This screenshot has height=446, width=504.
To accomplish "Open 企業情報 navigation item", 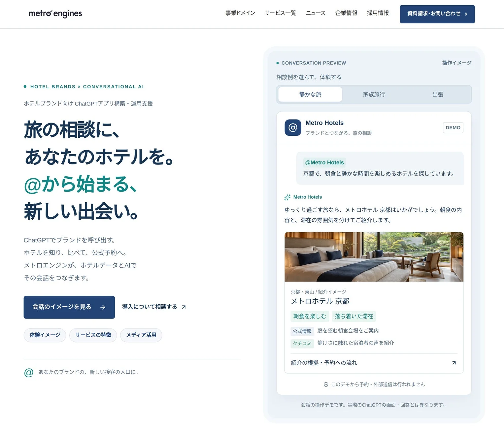I will [x=346, y=13].
